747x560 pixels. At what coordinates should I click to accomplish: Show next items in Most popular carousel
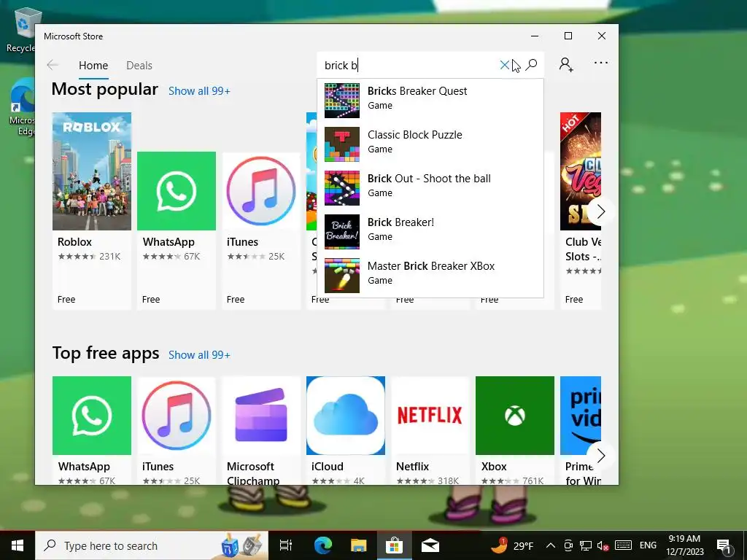[x=600, y=211]
